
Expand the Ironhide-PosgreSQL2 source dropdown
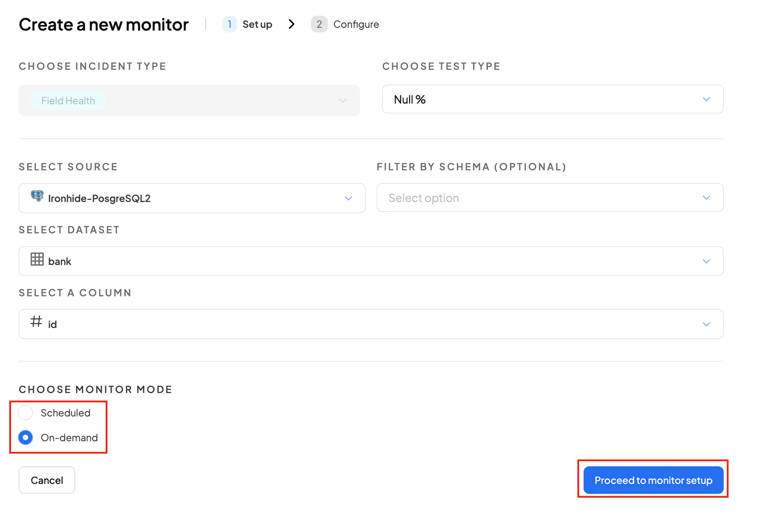348,198
